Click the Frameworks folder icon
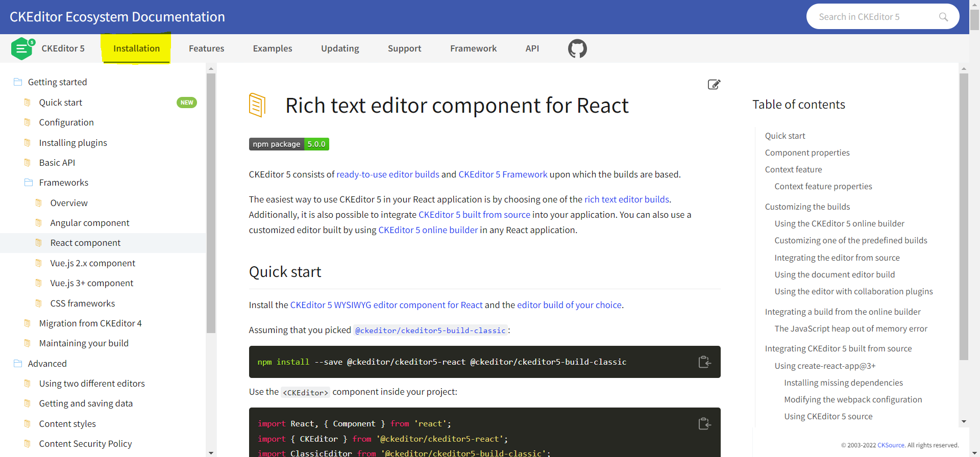This screenshot has height=457, width=980. point(29,182)
